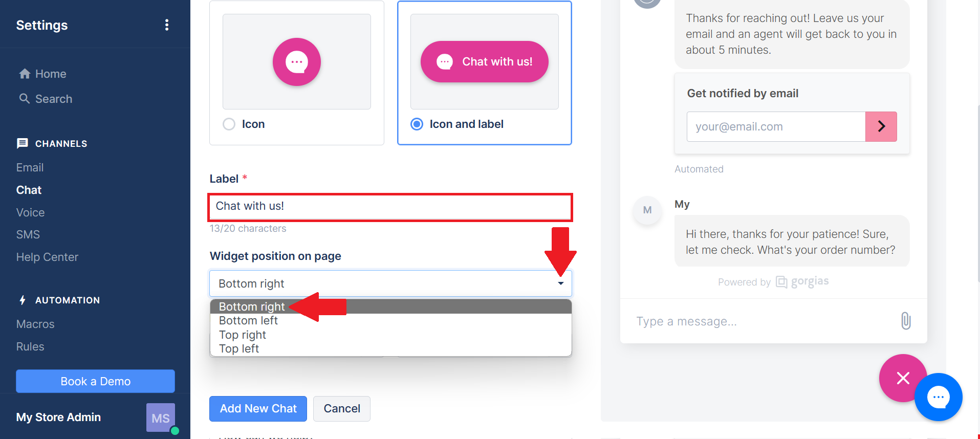Open the blue chat bubble launcher
Screen dimensions: 980x439
point(938,397)
